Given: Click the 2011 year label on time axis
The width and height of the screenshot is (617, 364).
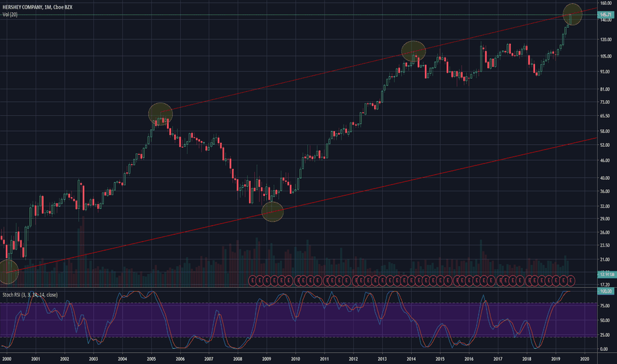Looking at the screenshot, I should pyautogui.click(x=324, y=359).
